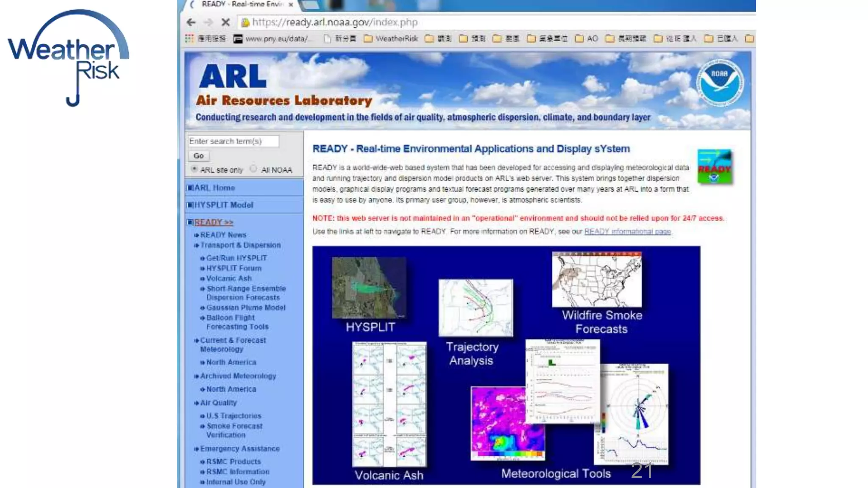The height and width of the screenshot is (488, 868).
Task: Expand the HYSPLIT Model sidebar item
Action: [x=223, y=205]
